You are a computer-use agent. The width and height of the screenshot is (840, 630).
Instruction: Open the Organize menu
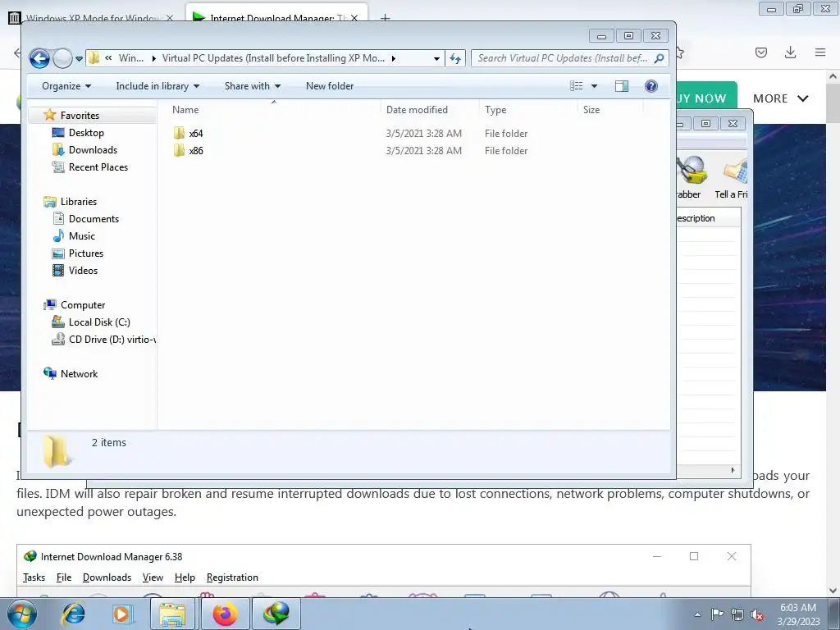pyautogui.click(x=66, y=86)
